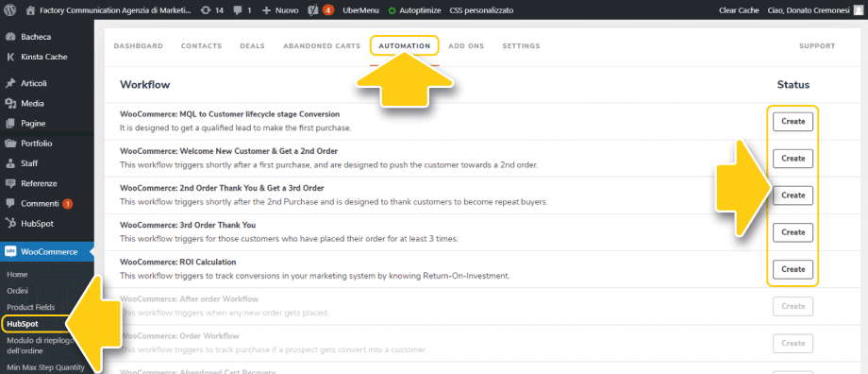Open the Portfolio sidebar label
The image size is (868, 374).
[37, 143]
